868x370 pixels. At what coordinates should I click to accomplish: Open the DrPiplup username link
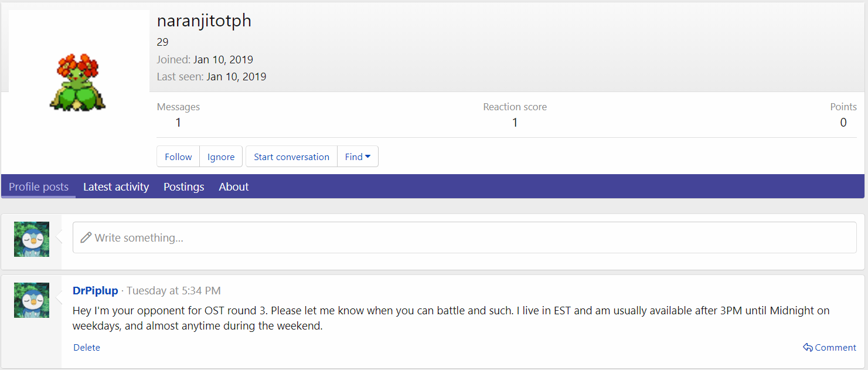coord(96,290)
